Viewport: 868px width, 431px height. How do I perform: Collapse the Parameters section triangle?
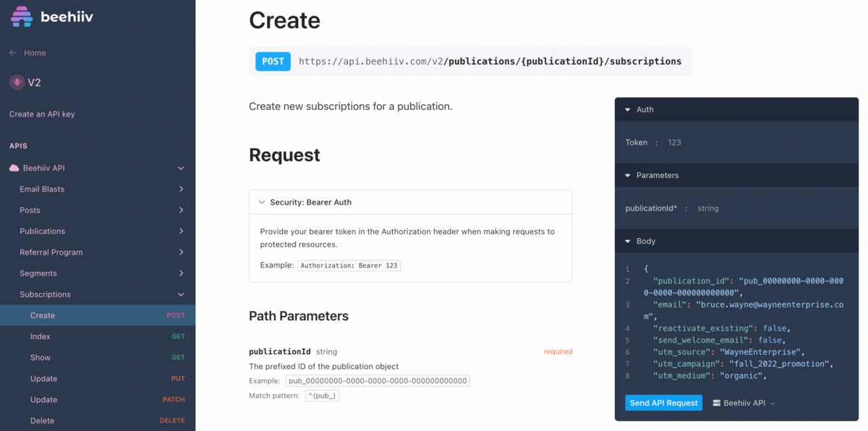point(628,176)
